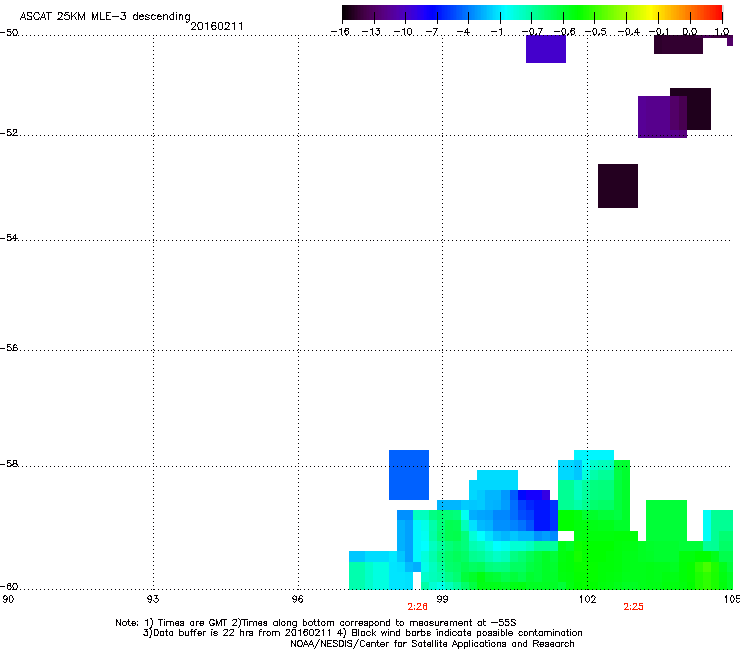
Task: Click the longitude label 93
Action: 153,599
